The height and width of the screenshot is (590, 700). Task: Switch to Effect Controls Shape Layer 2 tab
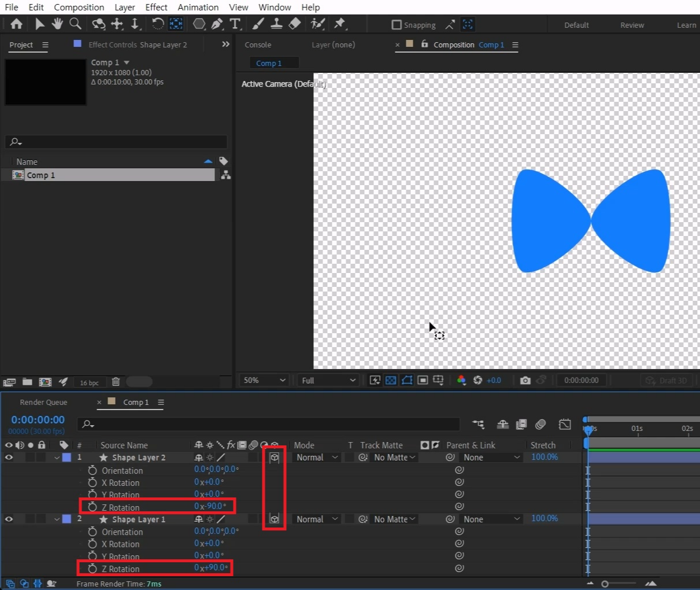point(138,45)
